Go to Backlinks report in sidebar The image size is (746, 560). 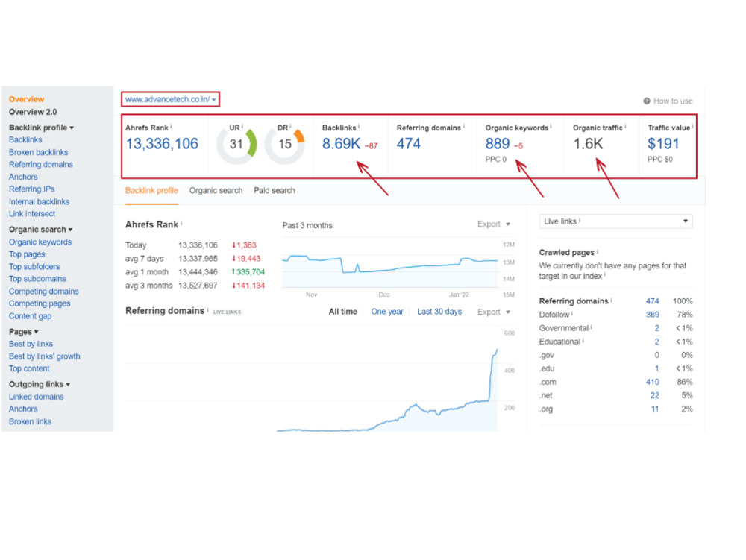(x=25, y=139)
